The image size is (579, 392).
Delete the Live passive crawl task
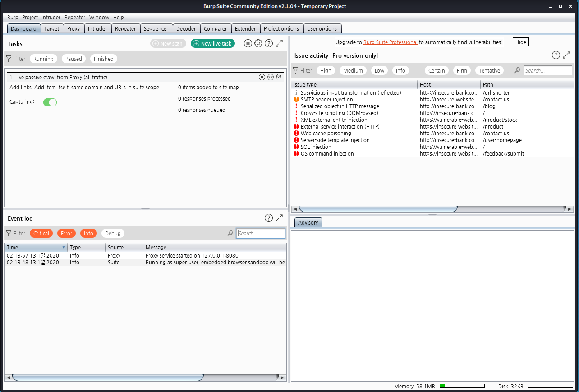[279, 77]
